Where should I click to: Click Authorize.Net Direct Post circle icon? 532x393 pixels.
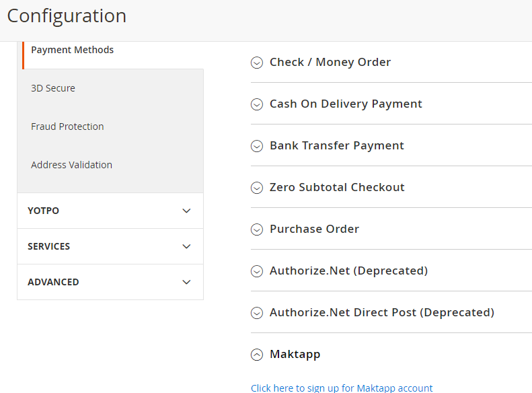[x=257, y=313]
